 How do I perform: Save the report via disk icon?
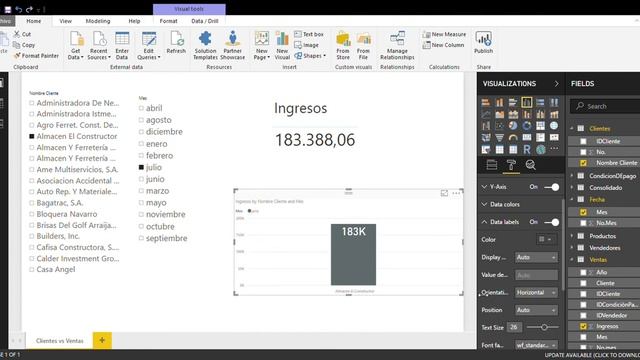[x=8, y=9]
